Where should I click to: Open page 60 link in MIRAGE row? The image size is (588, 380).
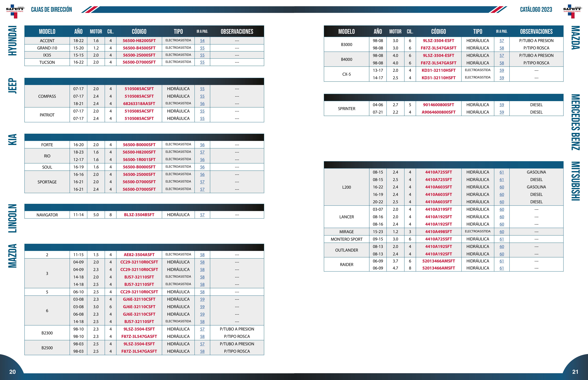tap(502, 232)
